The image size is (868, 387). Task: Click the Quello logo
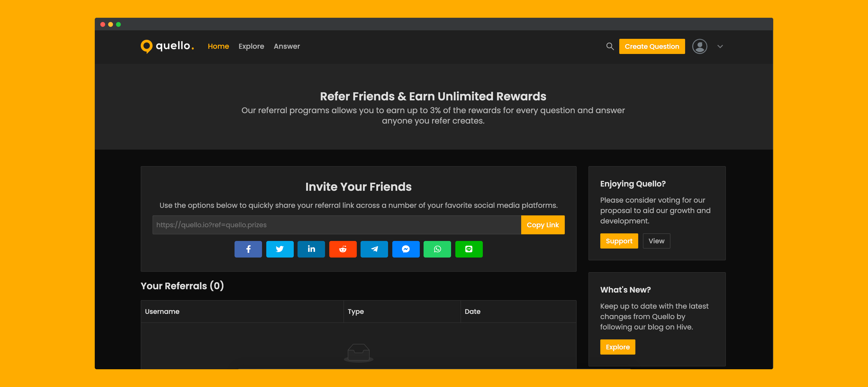pyautogui.click(x=167, y=46)
